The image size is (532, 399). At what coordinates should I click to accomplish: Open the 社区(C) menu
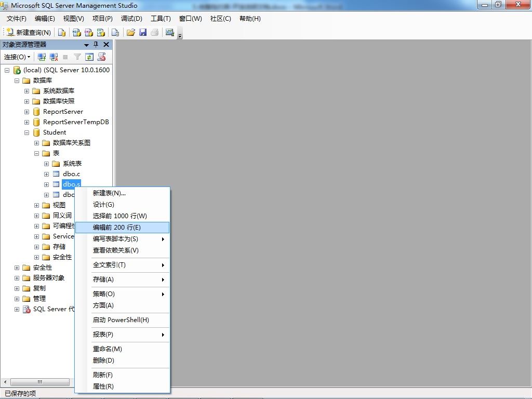(220, 19)
